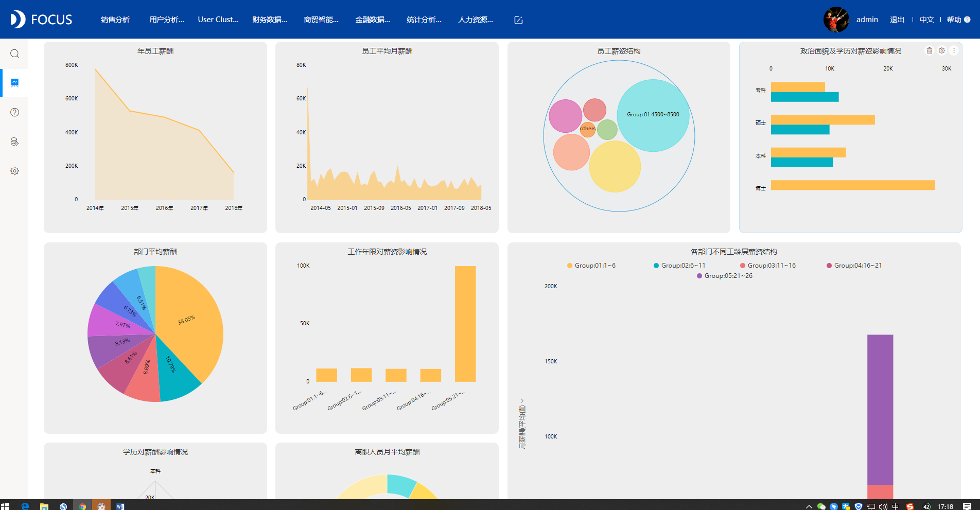This screenshot has width=980, height=510.
Task: Switch to the 商贸智能... dashboard tab
Action: (x=321, y=20)
